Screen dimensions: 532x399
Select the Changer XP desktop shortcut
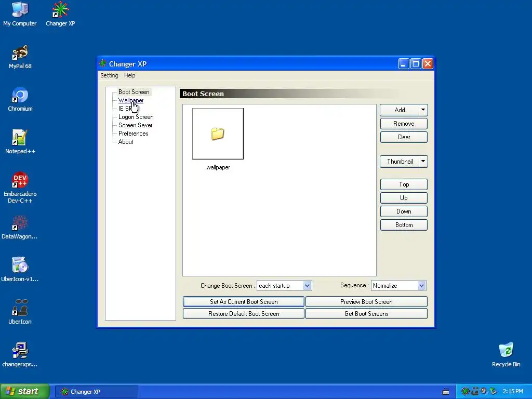coord(60,14)
